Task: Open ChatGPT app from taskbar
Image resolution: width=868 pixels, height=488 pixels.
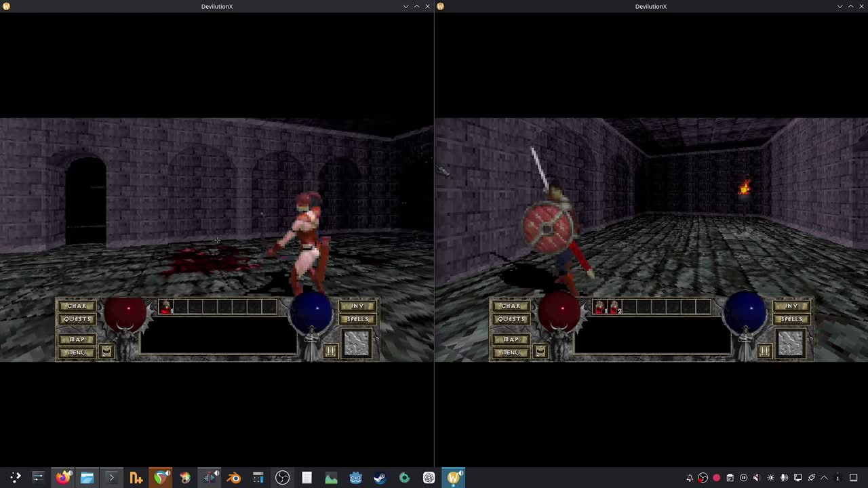Action: click(429, 478)
